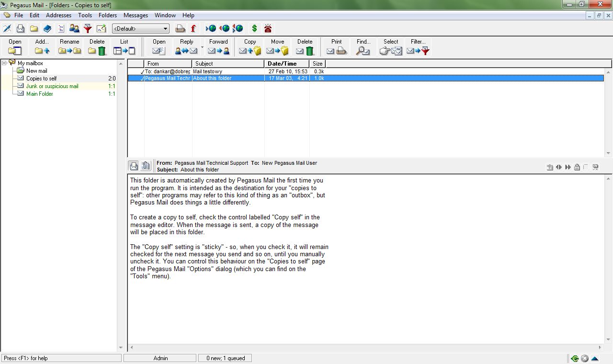Click the globe with both arrows
Viewport: 613px width, 364px height.
pyautogui.click(x=238, y=29)
